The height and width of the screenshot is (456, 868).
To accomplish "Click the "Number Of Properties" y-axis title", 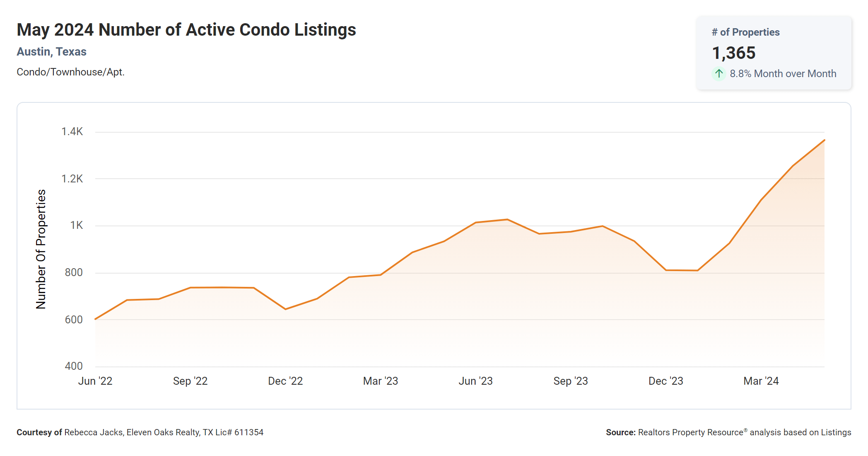I will click(x=41, y=249).
